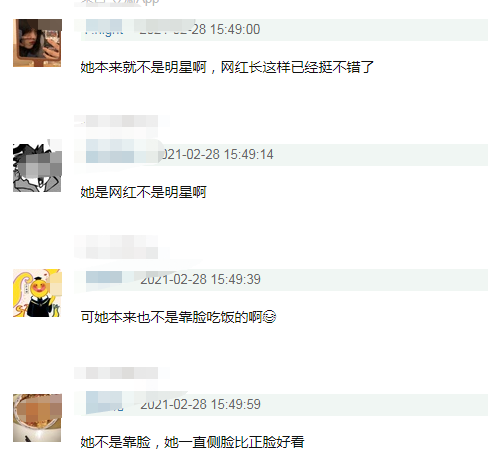Viewport: 488px width, 475px height.
Task: Open blurred username beside 15:49:59 timestamp
Action: pos(104,402)
